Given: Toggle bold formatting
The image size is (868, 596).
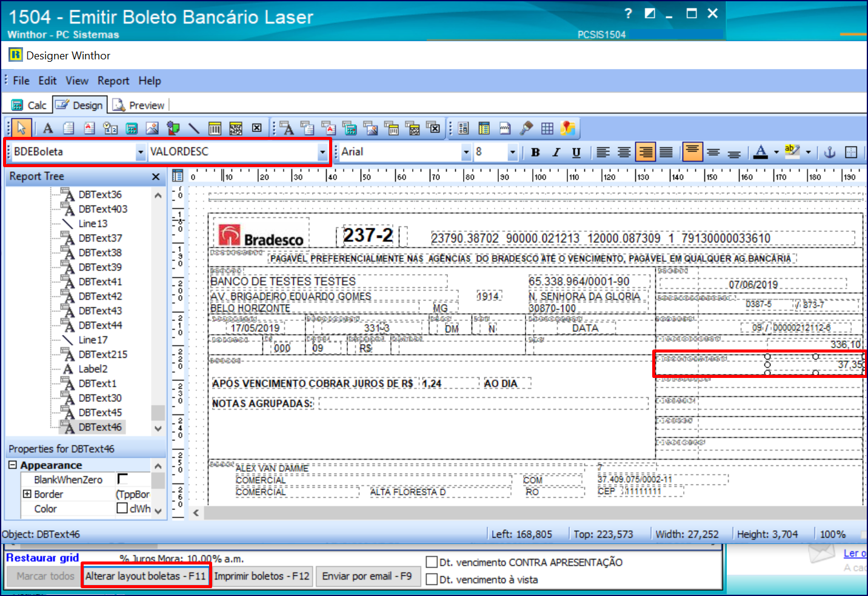Looking at the screenshot, I should coord(535,152).
